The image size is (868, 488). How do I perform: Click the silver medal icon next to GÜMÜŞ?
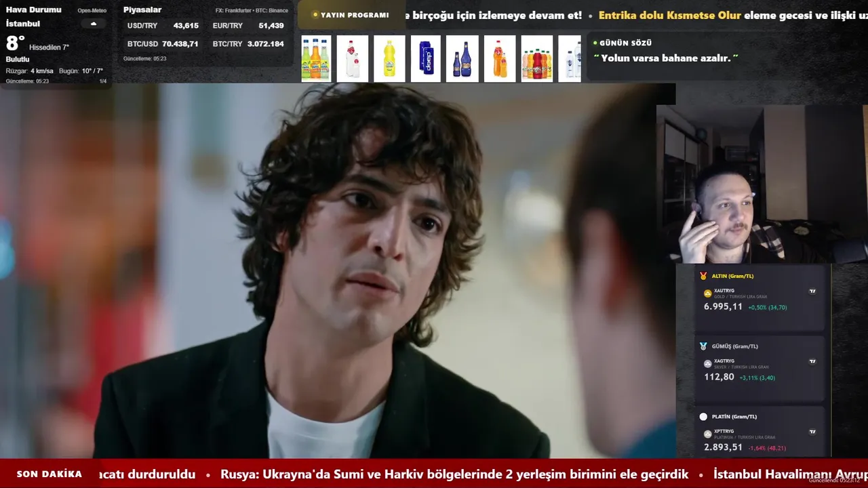(703, 346)
